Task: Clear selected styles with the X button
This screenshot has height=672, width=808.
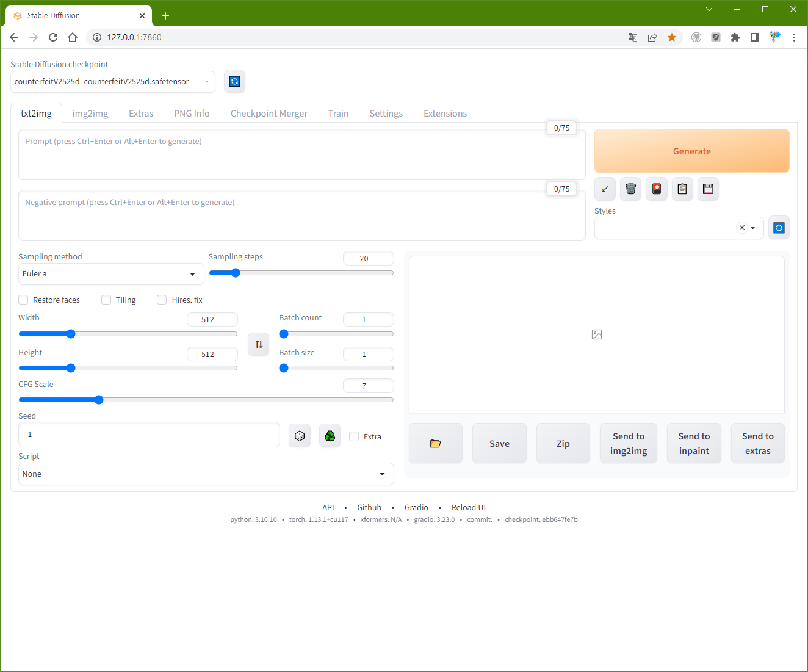Action: pos(742,228)
